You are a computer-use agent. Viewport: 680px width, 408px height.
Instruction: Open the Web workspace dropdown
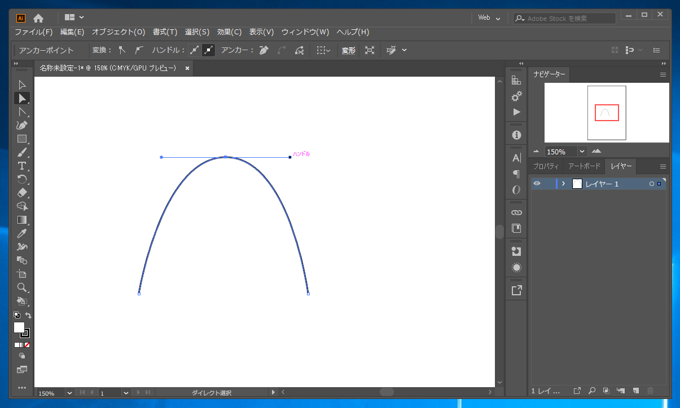489,18
